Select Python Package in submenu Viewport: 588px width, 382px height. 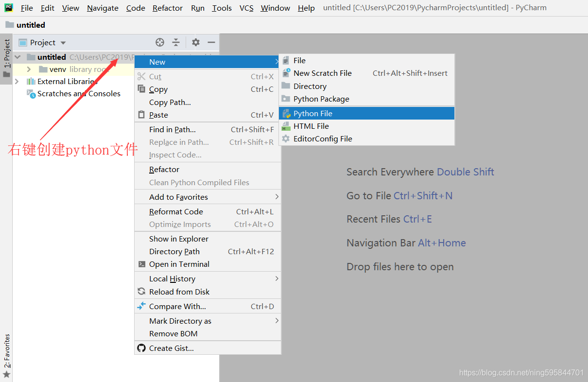[x=366, y=99]
